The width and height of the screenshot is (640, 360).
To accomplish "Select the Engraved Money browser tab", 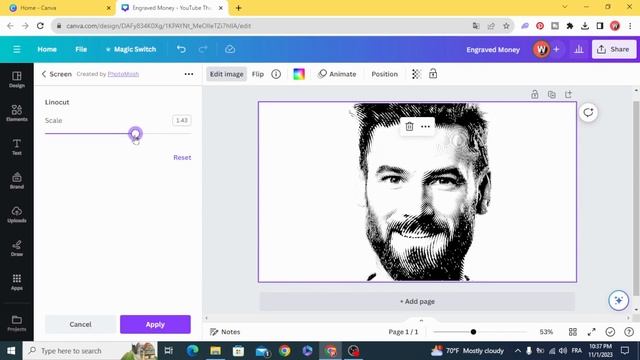I will tap(172, 8).
